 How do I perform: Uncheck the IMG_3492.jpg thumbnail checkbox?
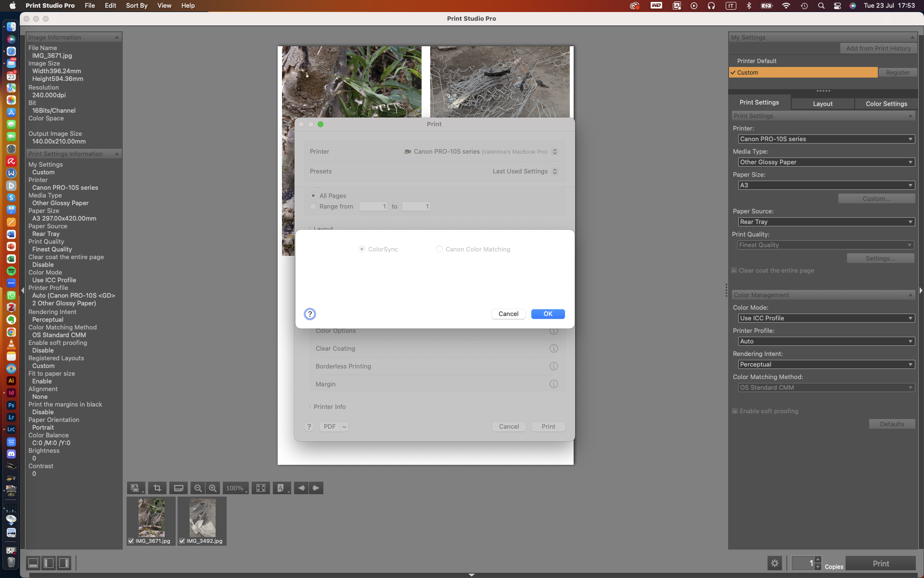pos(182,541)
